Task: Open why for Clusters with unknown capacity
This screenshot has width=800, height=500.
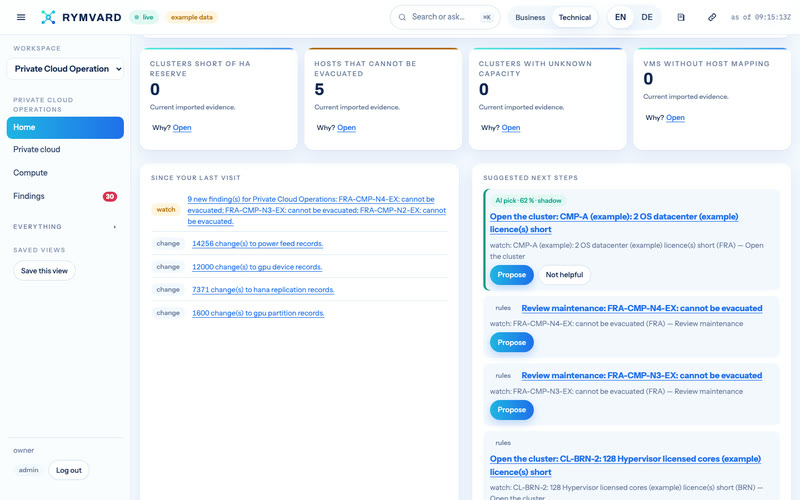Action: [x=511, y=128]
